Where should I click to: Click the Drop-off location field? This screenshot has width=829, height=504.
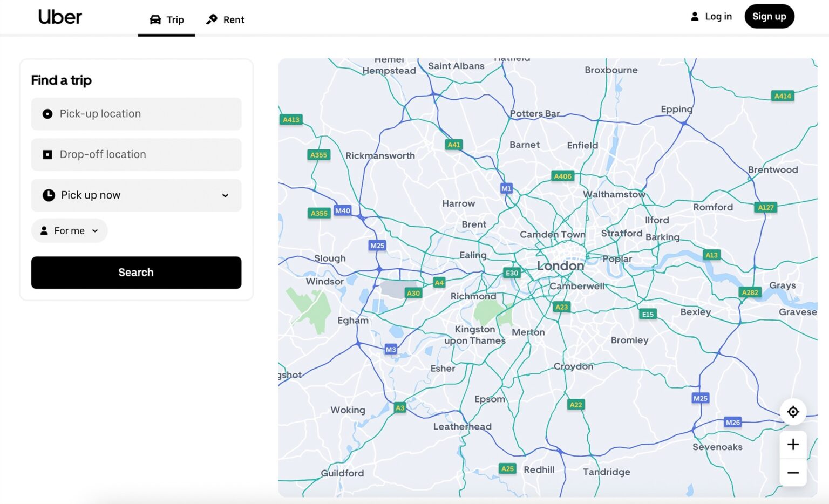click(136, 154)
